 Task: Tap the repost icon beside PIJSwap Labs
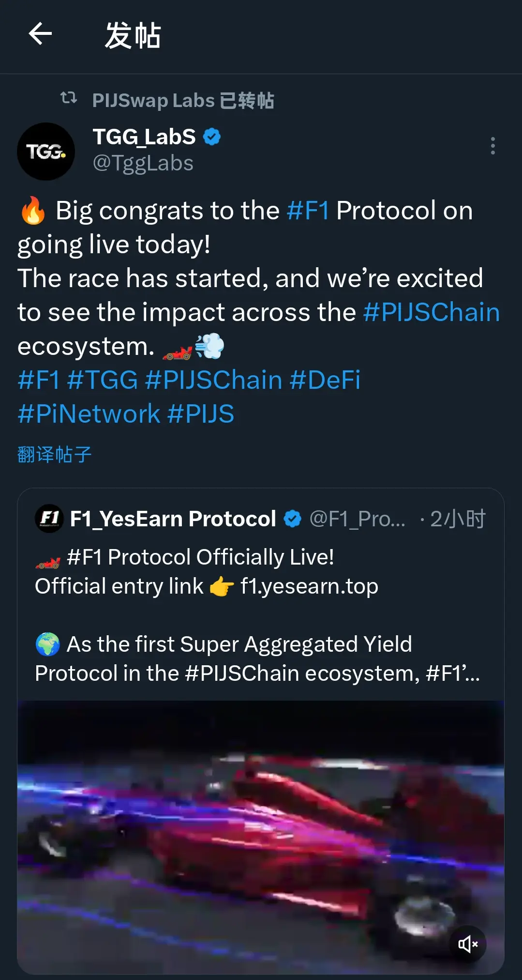(69, 98)
